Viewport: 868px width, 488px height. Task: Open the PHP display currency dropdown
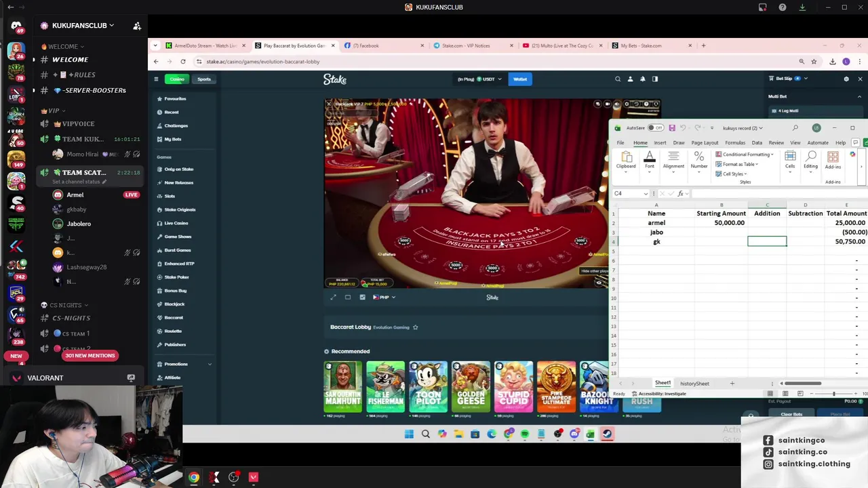click(384, 297)
